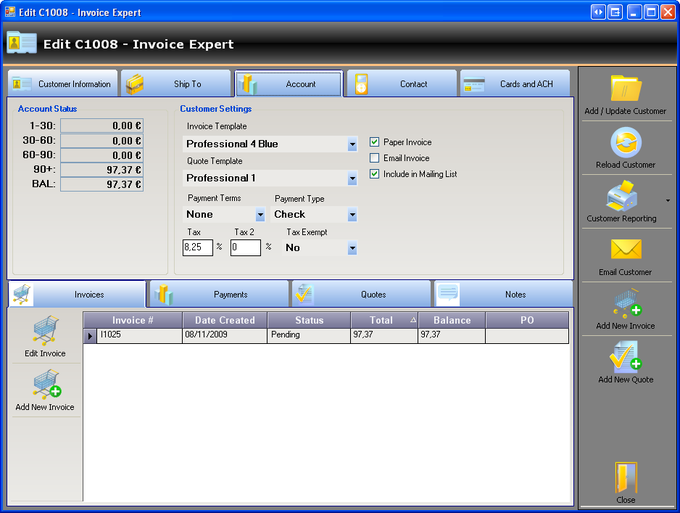Click the BAL total balance field
The width and height of the screenshot is (680, 513).
click(x=102, y=184)
